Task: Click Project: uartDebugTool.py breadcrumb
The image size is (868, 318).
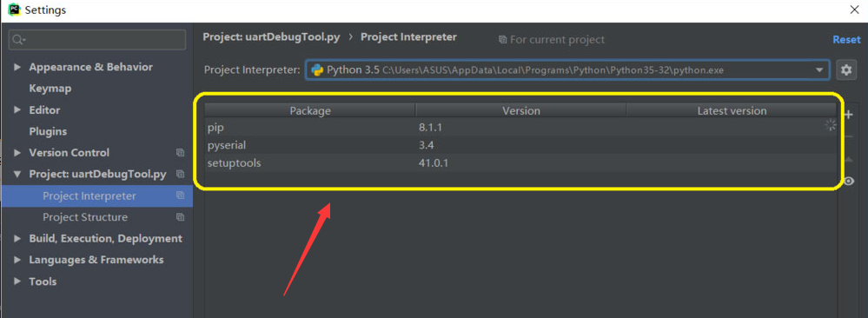Action: (x=271, y=37)
